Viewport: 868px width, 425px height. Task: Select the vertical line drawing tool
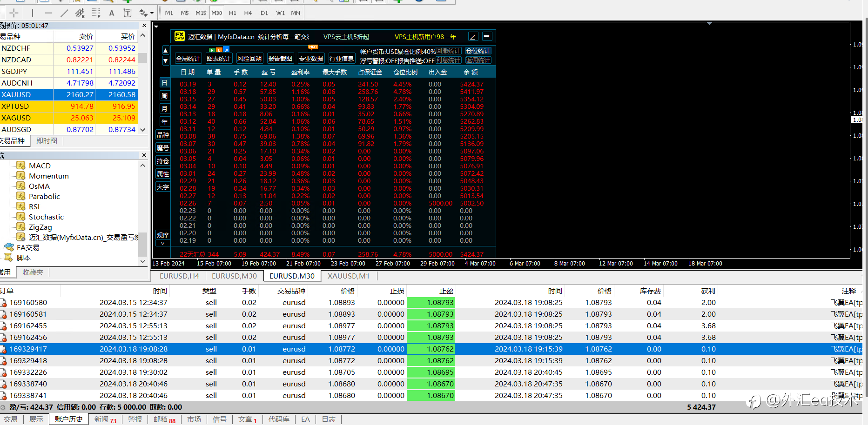pos(33,13)
